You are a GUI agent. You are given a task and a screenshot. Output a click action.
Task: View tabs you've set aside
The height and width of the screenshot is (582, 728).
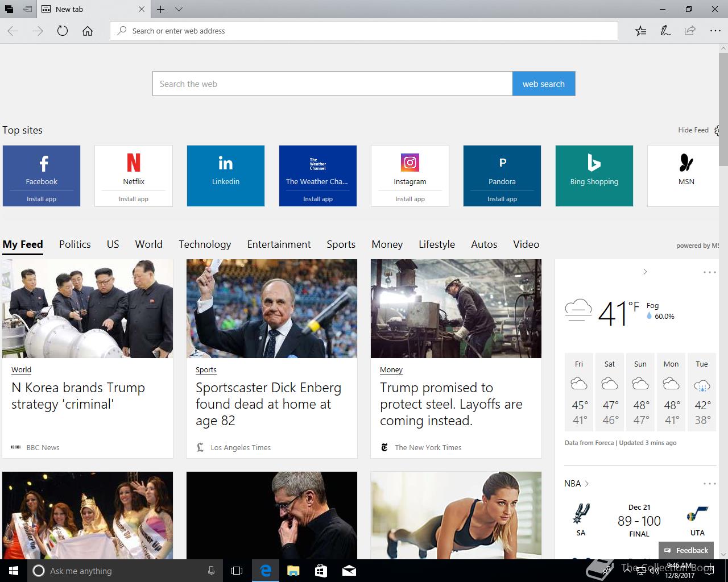coord(9,9)
